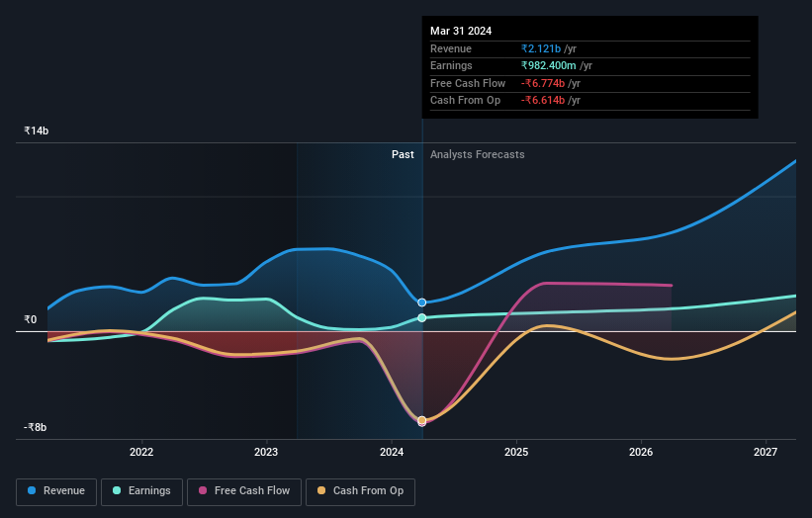812x518 pixels.
Task: Click the blue Revenue data point marker
Action: point(422,302)
